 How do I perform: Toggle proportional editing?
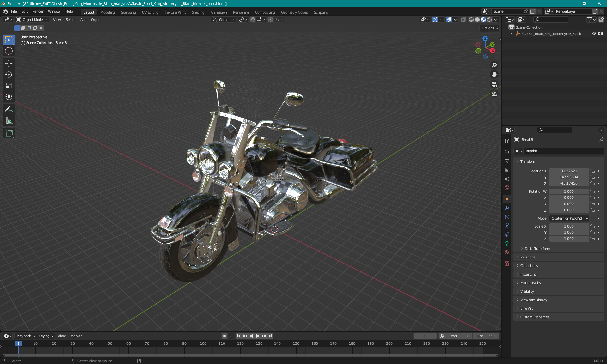(x=271, y=20)
